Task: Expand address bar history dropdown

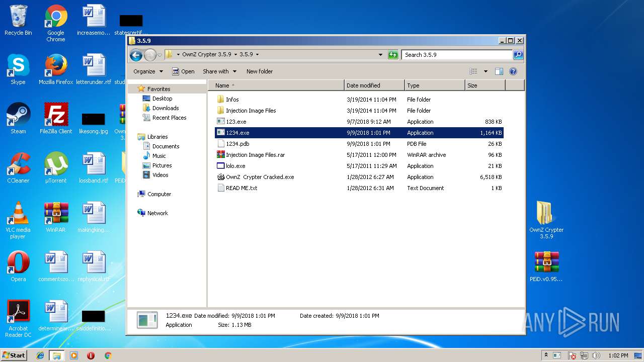Action: [x=380, y=55]
